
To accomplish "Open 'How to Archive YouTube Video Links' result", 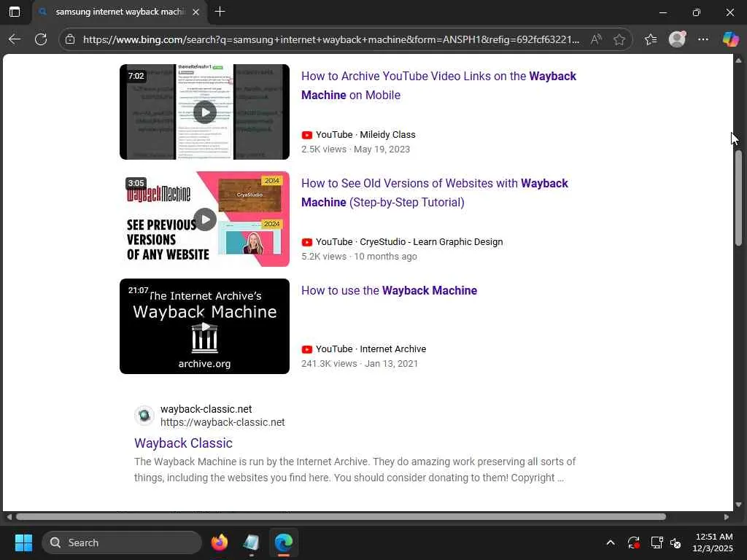I will pos(438,86).
